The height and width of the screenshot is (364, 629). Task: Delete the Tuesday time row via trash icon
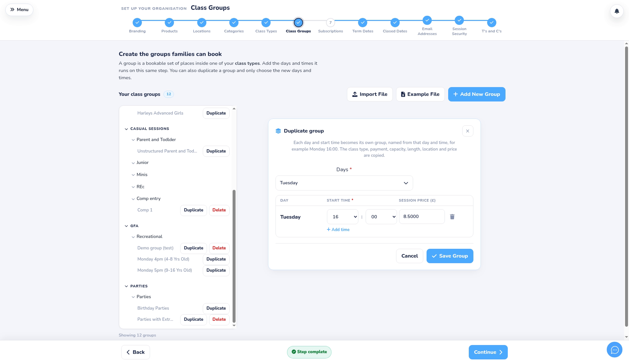pyautogui.click(x=452, y=217)
